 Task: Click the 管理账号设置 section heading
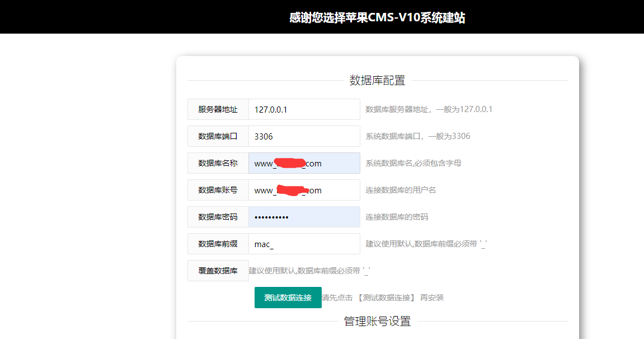pyautogui.click(x=377, y=321)
